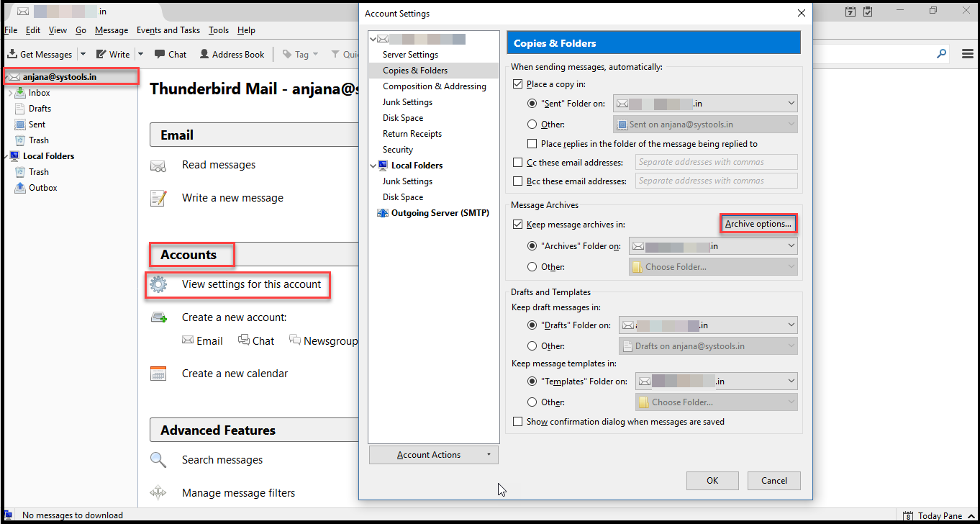Select the Outbox folder
The image size is (980, 524).
pyautogui.click(x=42, y=188)
